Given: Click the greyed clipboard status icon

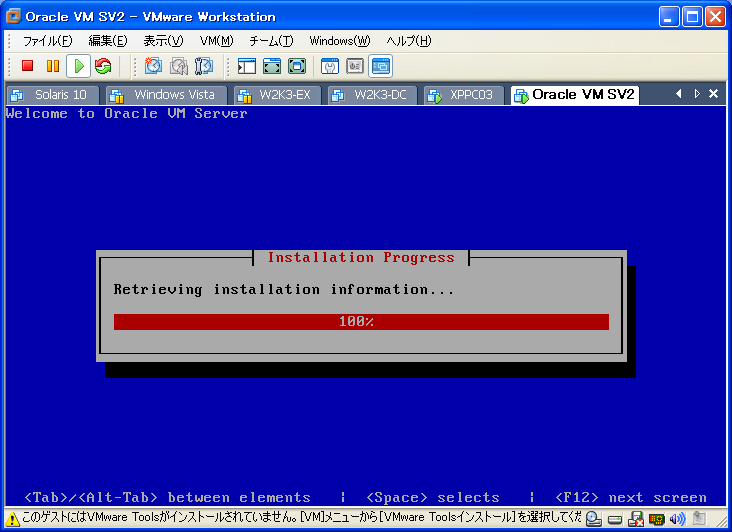Looking at the screenshot, I should pos(699,518).
